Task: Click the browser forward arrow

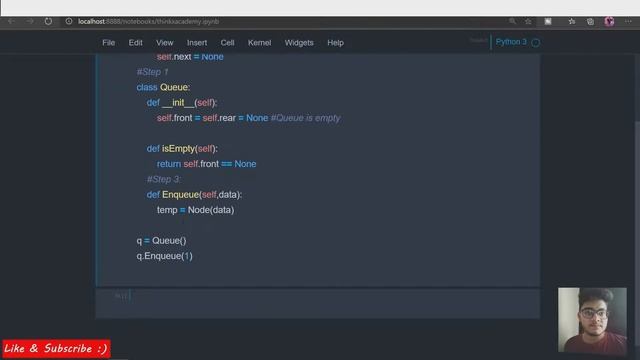Action: click(x=30, y=21)
